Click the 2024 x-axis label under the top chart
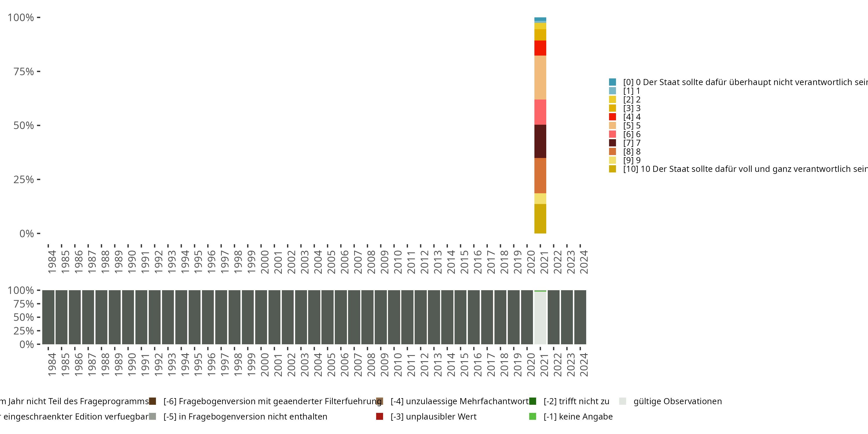Screen dimensions: 868x434 583,262
